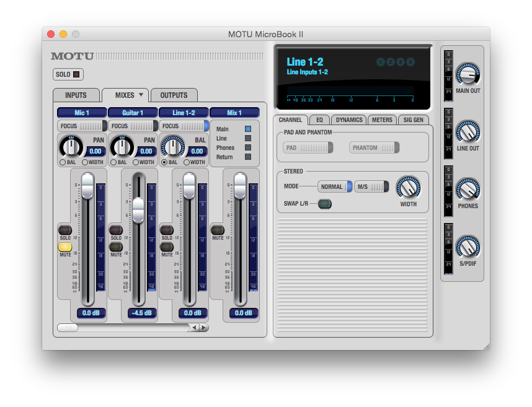
Task: Open the METERS tab
Action: coord(382,120)
